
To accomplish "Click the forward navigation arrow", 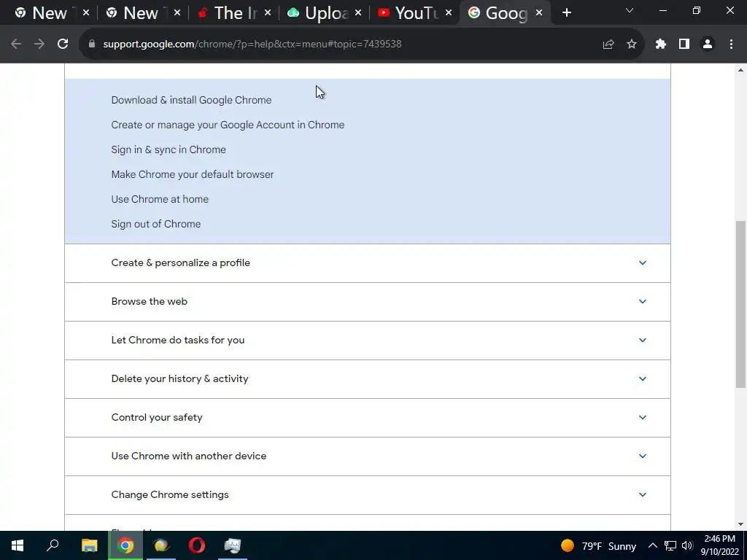I will pos(39,44).
